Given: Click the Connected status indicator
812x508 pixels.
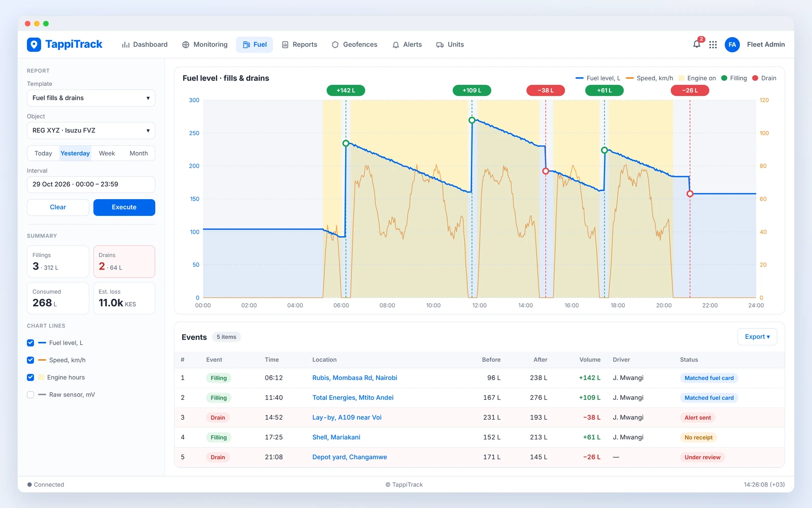Looking at the screenshot, I should pyautogui.click(x=46, y=485).
